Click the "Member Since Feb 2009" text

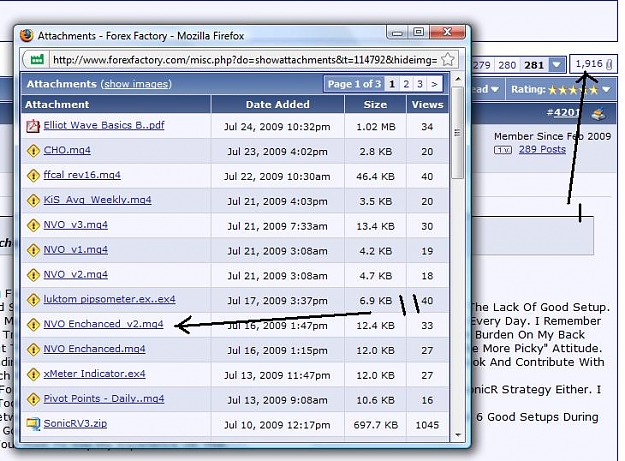click(x=552, y=137)
